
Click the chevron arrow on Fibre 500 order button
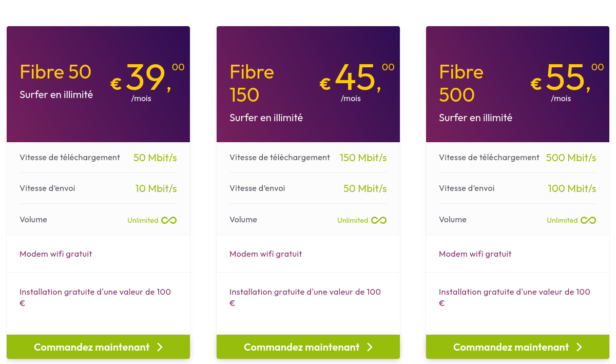(579, 347)
